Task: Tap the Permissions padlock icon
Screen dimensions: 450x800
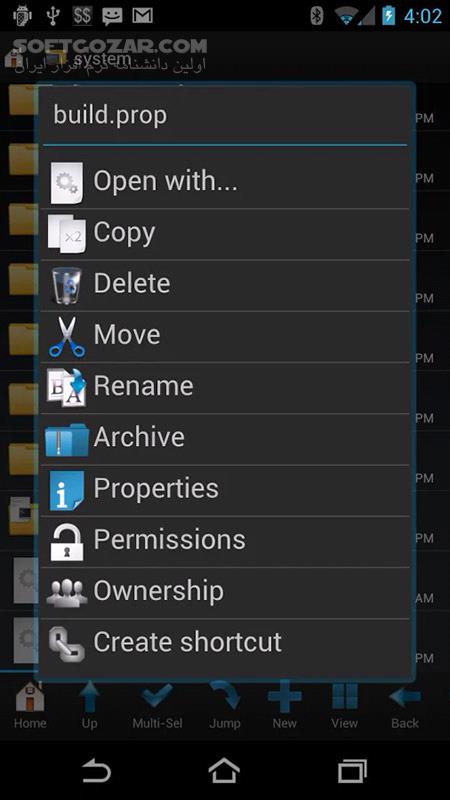Action: pyautogui.click(x=67, y=541)
